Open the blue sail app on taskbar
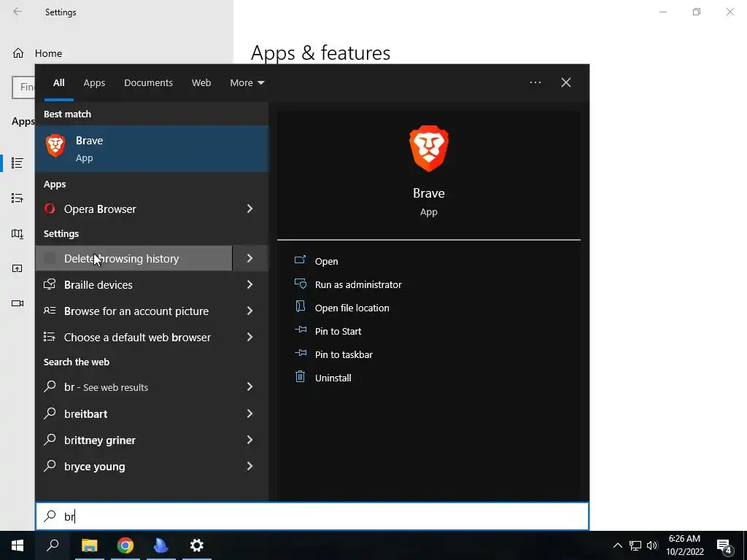747x560 pixels. tap(161, 545)
